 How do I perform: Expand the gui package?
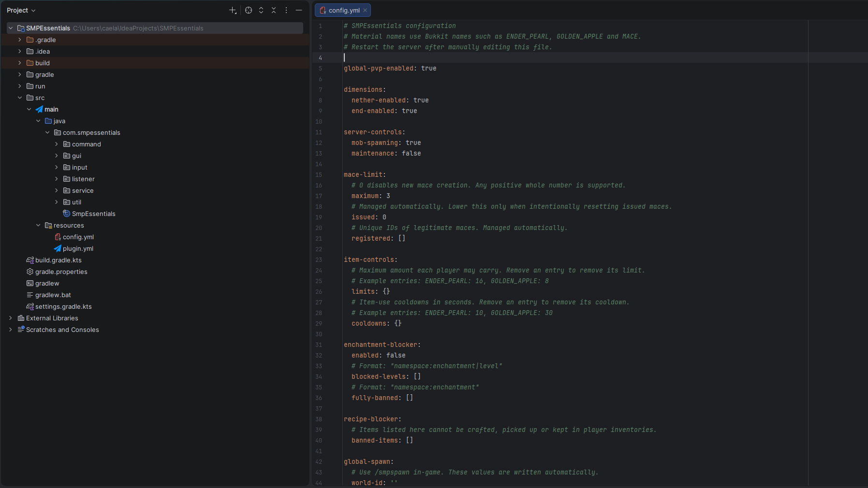(57, 156)
